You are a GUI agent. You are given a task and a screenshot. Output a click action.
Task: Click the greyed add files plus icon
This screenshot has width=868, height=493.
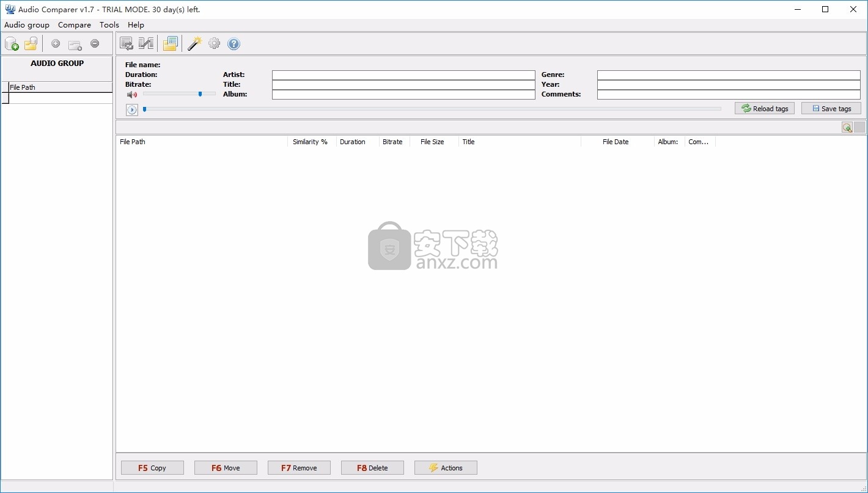(56, 44)
